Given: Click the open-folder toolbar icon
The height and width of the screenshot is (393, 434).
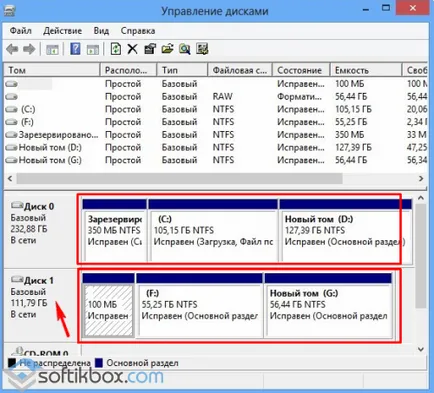Looking at the screenshot, I should (167, 49).
